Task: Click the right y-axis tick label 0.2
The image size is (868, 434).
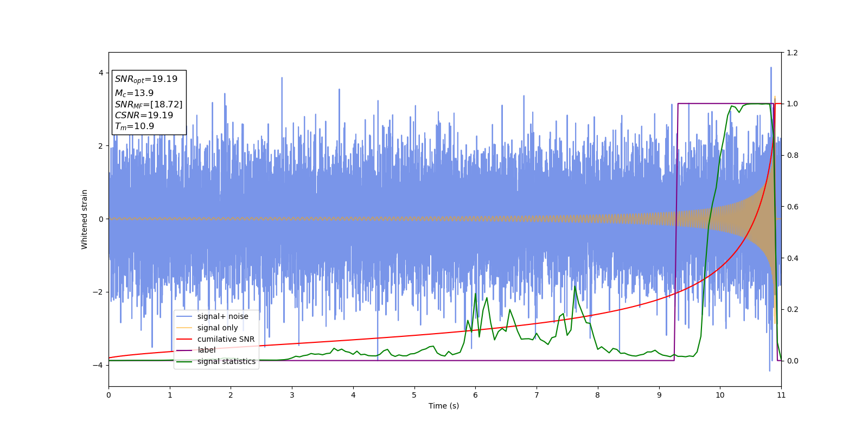Action: [792, 310]
